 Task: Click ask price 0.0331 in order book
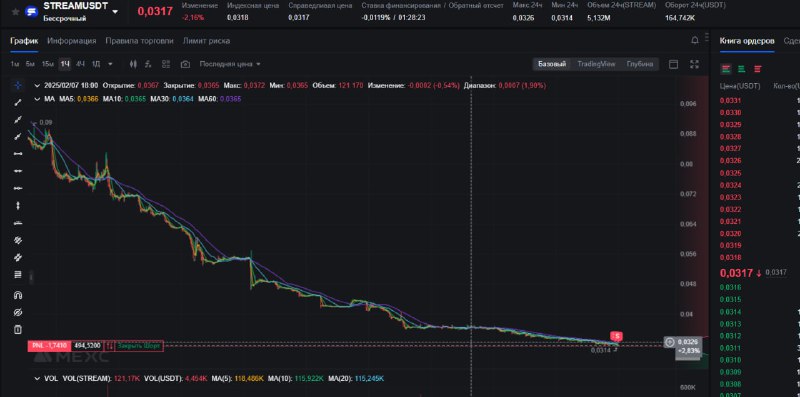(730, 101)
